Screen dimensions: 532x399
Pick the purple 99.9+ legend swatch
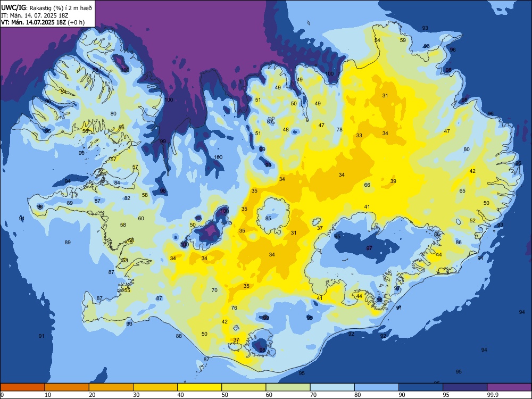click(509, 387)
